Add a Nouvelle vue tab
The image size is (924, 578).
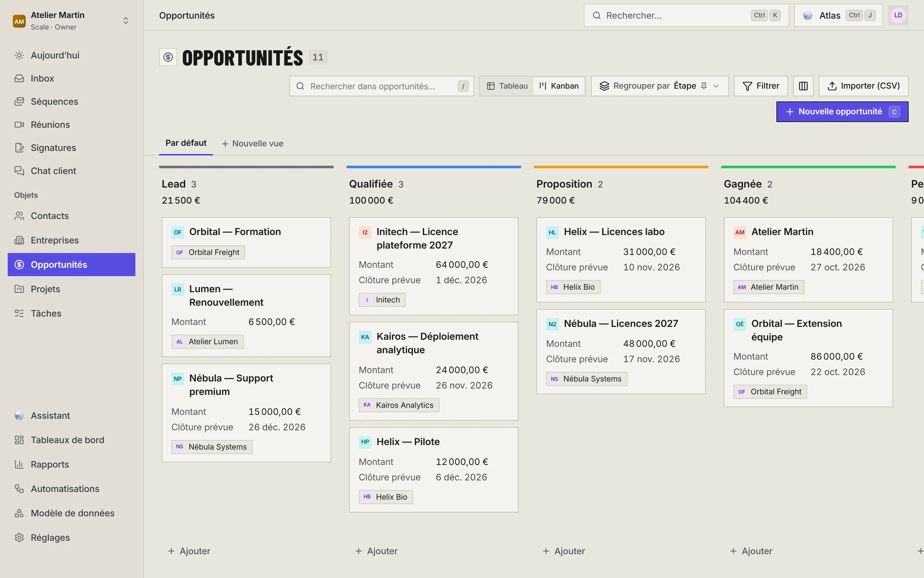tap(252, 144)
